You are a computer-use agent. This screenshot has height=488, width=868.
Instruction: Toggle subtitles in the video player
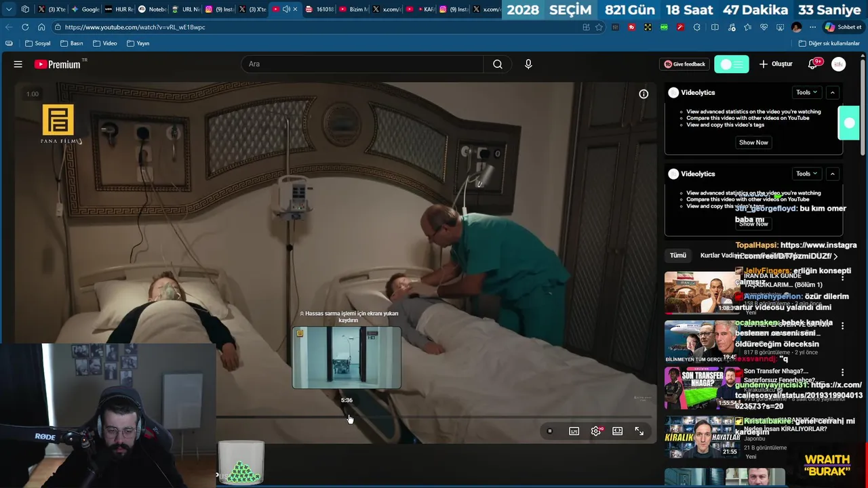(574, 431)
